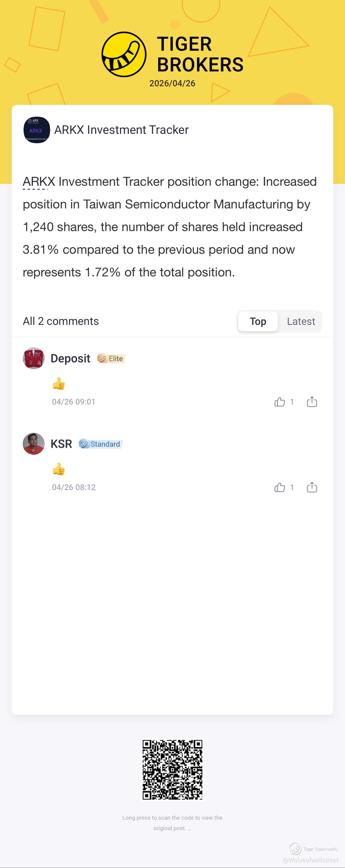Click the Tiger Community watermark logo

[296, 849]
